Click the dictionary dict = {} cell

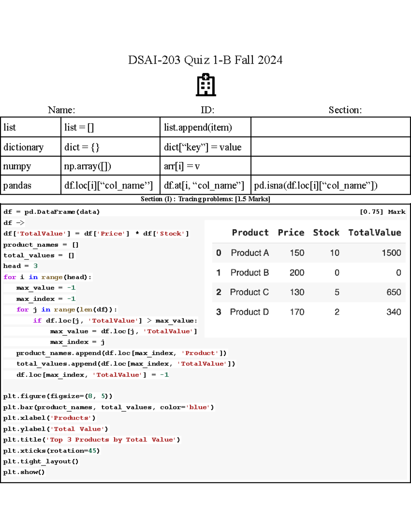(x=82, y=147)
